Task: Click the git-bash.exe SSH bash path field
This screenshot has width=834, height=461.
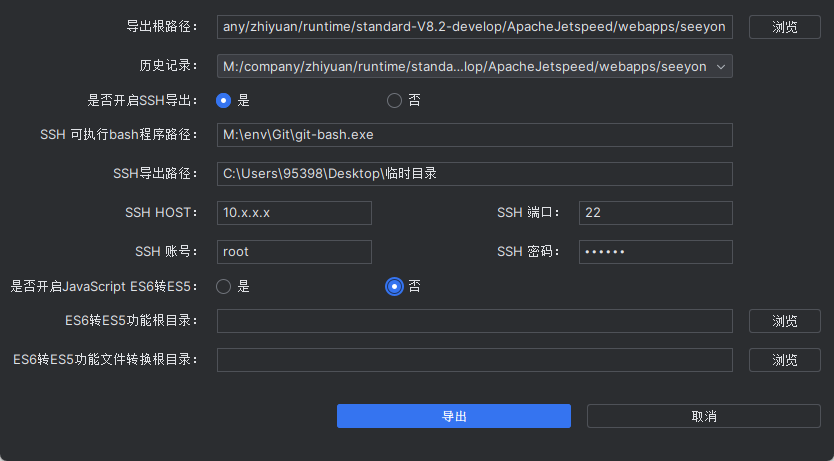Action: 474,135
